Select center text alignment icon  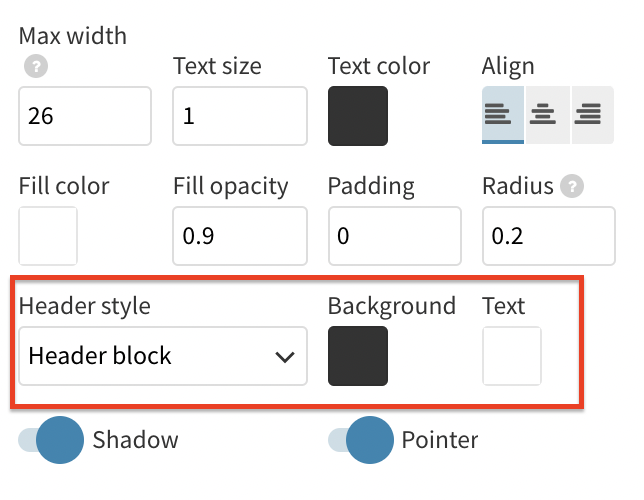pyautogui.click(x=547, y=115)
